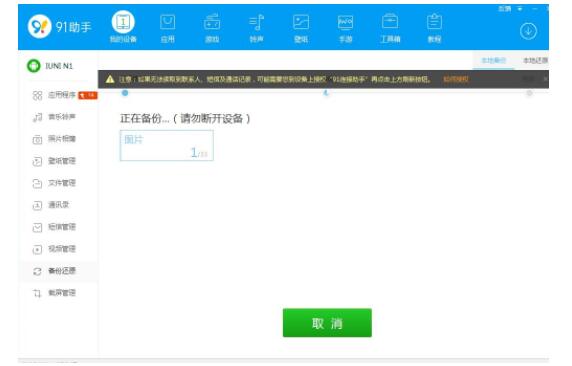This screenshot has width=572, height=366.
Task: Open 文件管理 in the sidebar
Action: pyautogui.click(x=54, y=183)
